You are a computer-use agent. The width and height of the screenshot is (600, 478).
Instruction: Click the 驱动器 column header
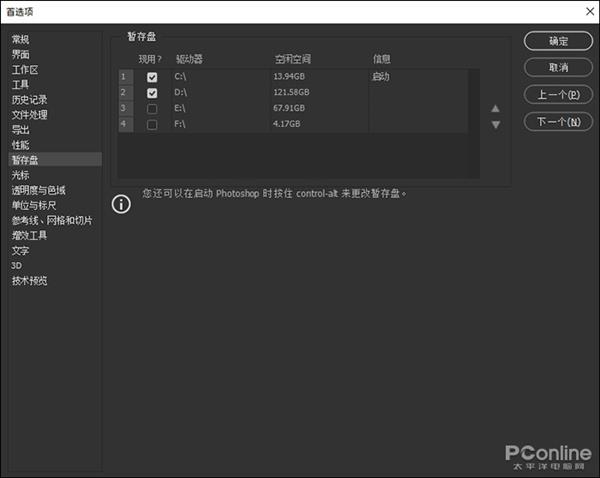pos(189,59)
